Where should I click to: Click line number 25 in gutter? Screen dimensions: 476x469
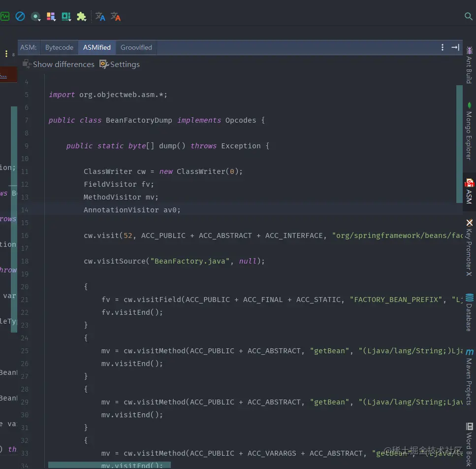25,351
